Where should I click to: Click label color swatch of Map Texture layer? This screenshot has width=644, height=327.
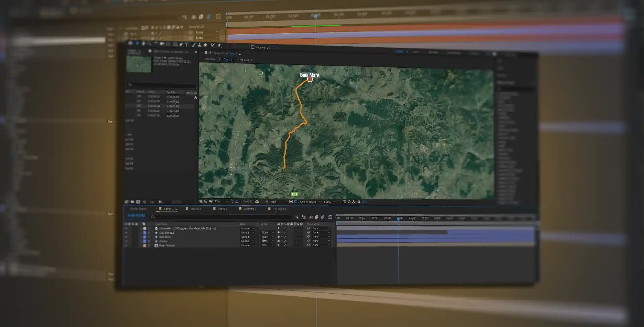click(x=145, y=245)
